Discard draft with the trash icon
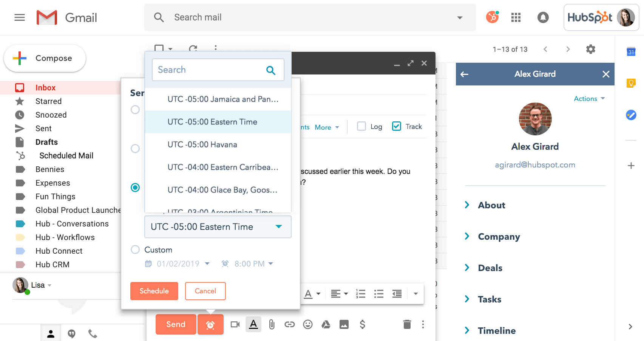The image size is (644, 341). [x=407, y=324]
